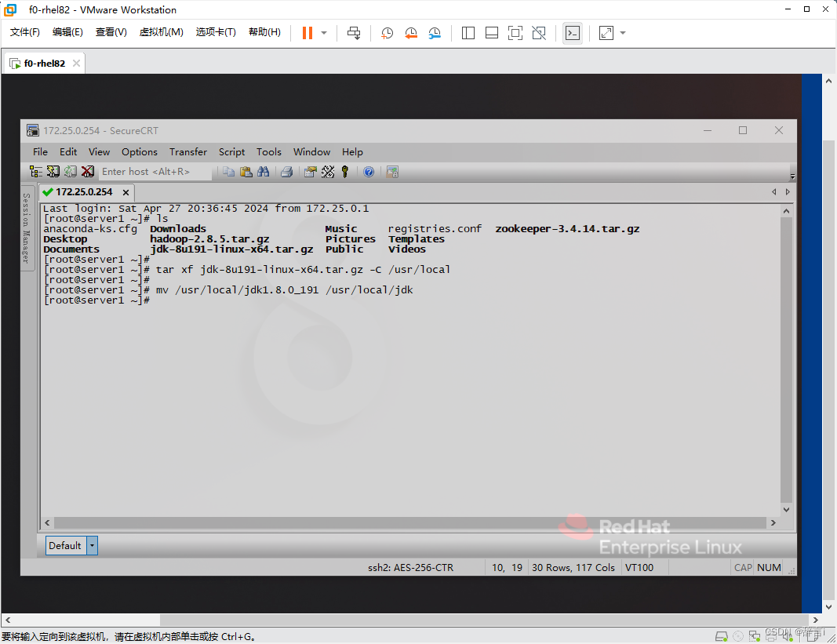Image resolution: width=837 pixels, height=644 pixels.
Task: Click VMware vertical scrollbar down arrow
Action: pyautogui.click(x=828, y=607)
